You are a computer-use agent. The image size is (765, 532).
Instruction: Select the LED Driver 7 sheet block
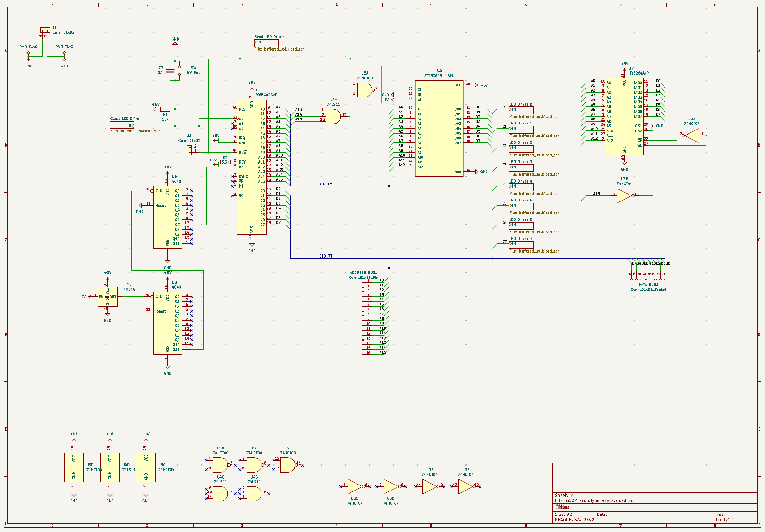coord(521,244)
